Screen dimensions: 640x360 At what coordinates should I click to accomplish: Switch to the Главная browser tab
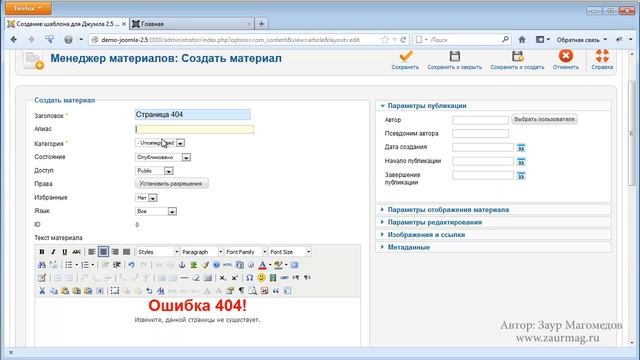tap(191, 24)
